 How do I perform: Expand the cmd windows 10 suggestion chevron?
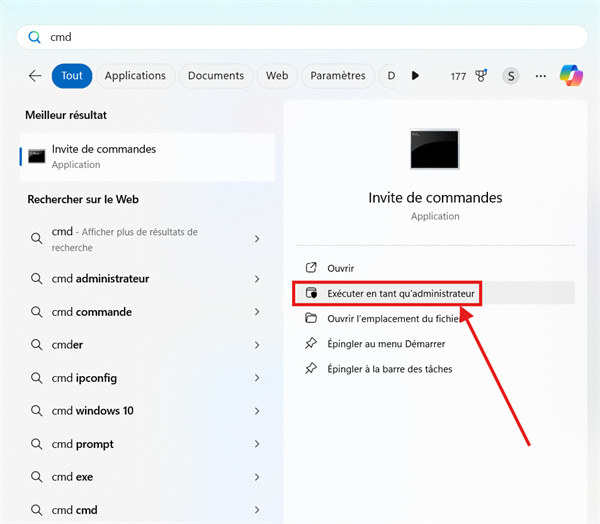pos(257,411)
